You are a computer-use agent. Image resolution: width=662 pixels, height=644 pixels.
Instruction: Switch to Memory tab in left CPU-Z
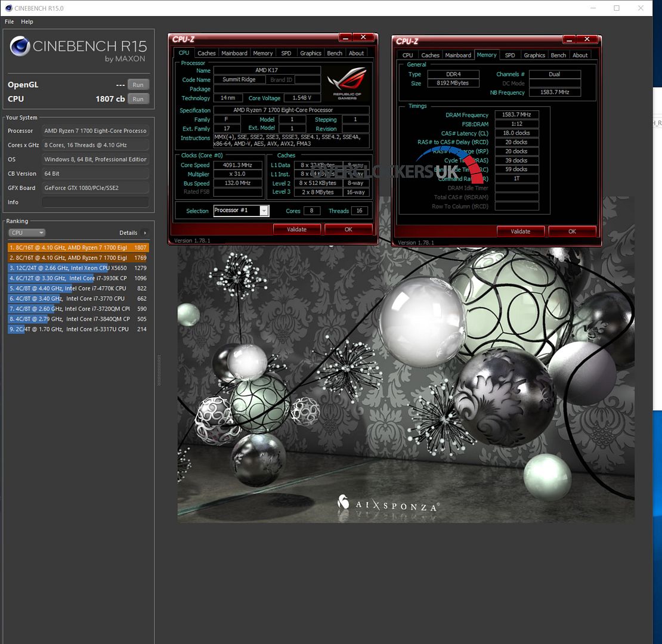point(263,53)
